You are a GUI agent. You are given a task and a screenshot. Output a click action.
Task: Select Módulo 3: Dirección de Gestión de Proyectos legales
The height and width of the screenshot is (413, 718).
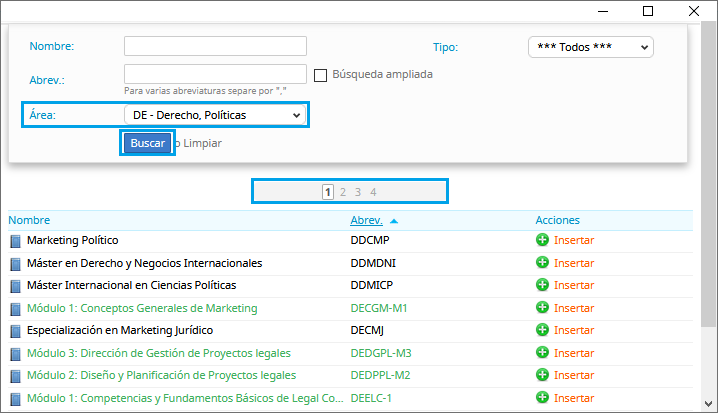(159, 353)
